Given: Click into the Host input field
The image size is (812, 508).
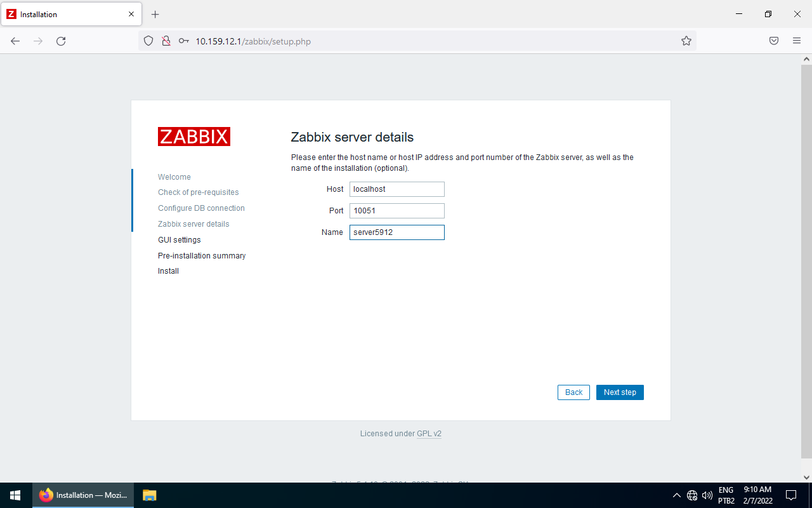Looking at the screenshot, I should [396, 189].
